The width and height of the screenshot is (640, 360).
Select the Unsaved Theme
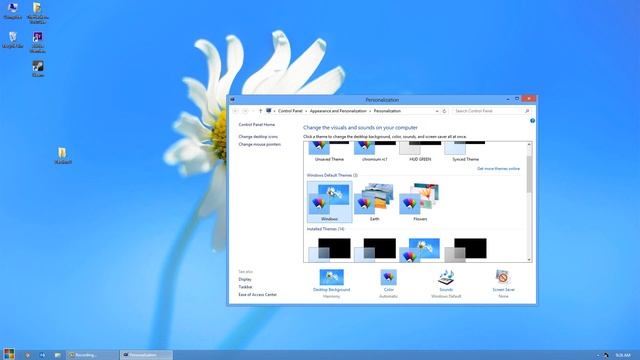coord(329,151)
